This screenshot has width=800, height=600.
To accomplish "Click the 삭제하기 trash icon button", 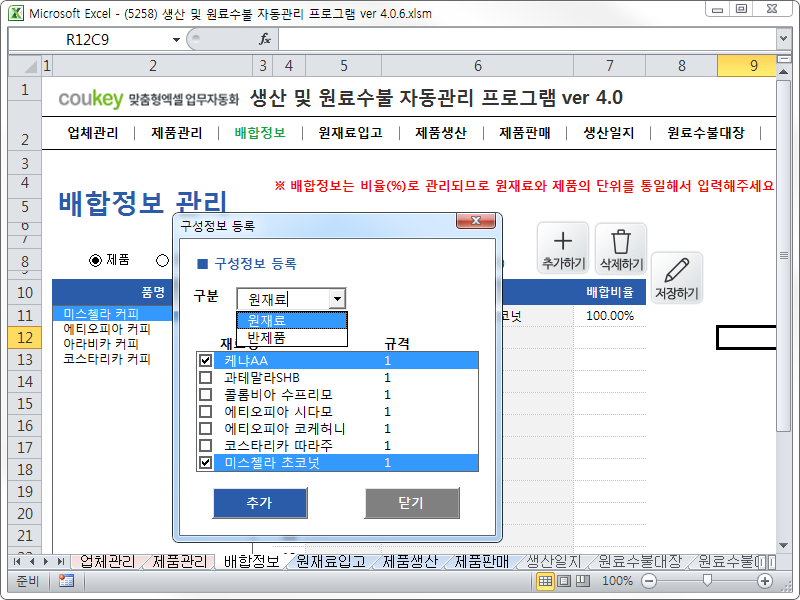I will 621,248.
